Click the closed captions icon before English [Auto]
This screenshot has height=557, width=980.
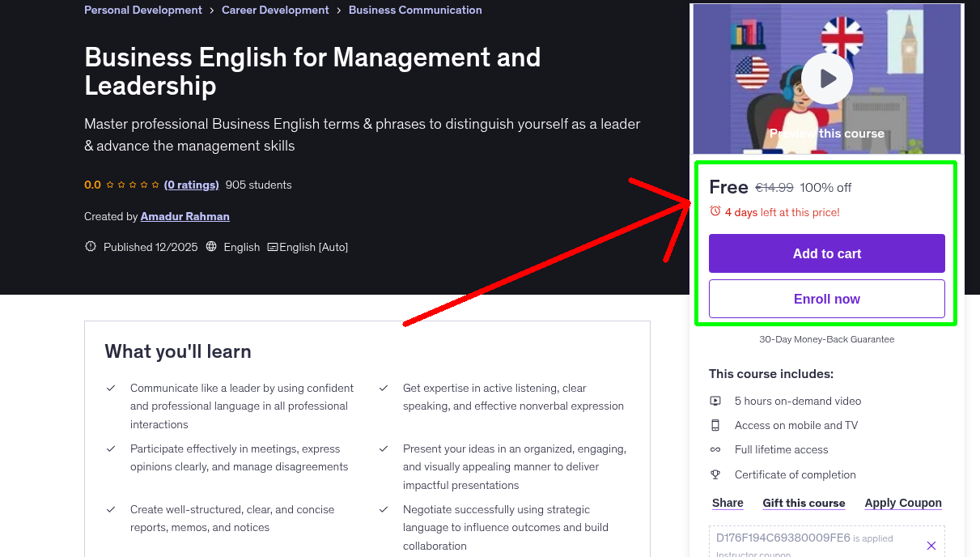click(275, 247)
